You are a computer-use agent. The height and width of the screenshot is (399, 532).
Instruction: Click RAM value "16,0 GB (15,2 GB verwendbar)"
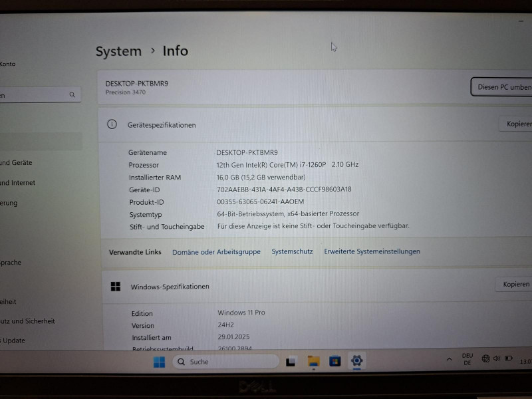pos(261,177)
